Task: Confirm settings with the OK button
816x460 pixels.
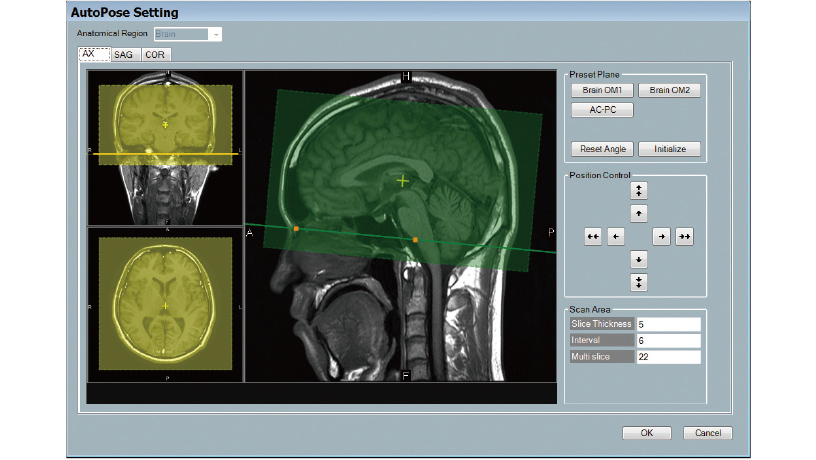Action: (646, 433)
